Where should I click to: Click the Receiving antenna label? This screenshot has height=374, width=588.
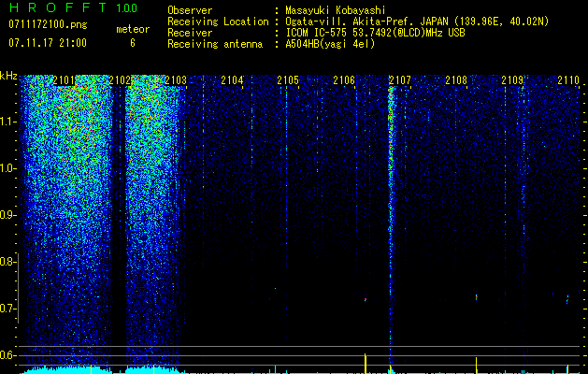[215, 44]
